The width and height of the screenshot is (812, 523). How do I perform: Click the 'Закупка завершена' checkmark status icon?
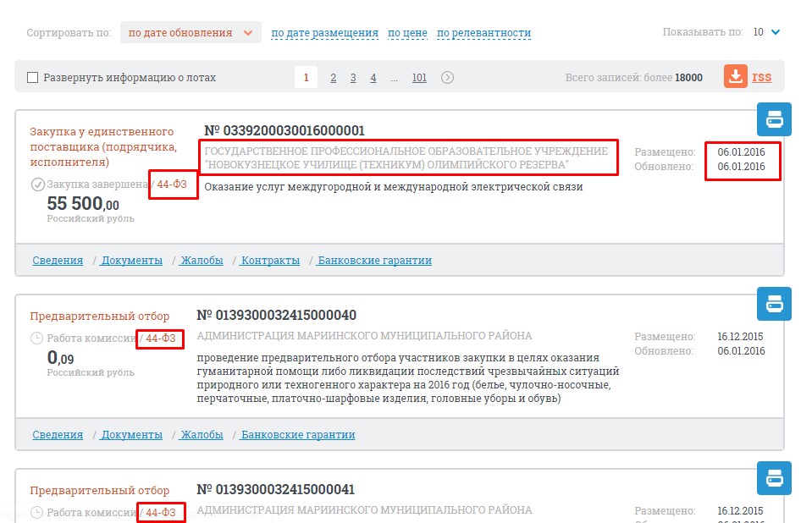[x=37, y=184]
